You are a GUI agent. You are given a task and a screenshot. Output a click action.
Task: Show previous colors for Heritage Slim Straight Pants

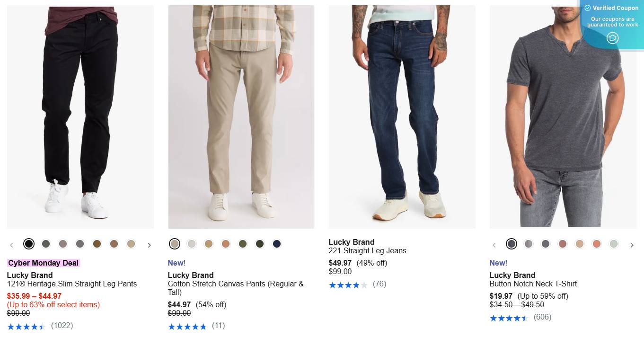[x=12, y=245]
